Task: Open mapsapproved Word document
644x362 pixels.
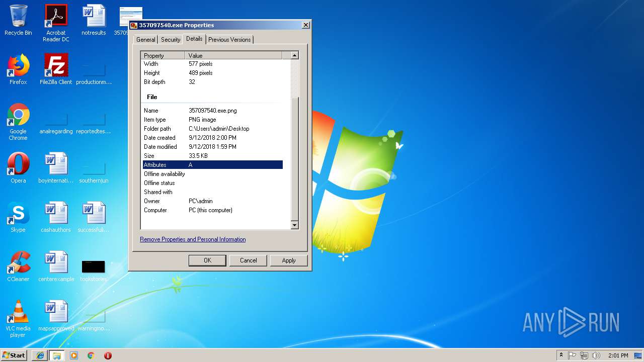Action: coord(56,316)
